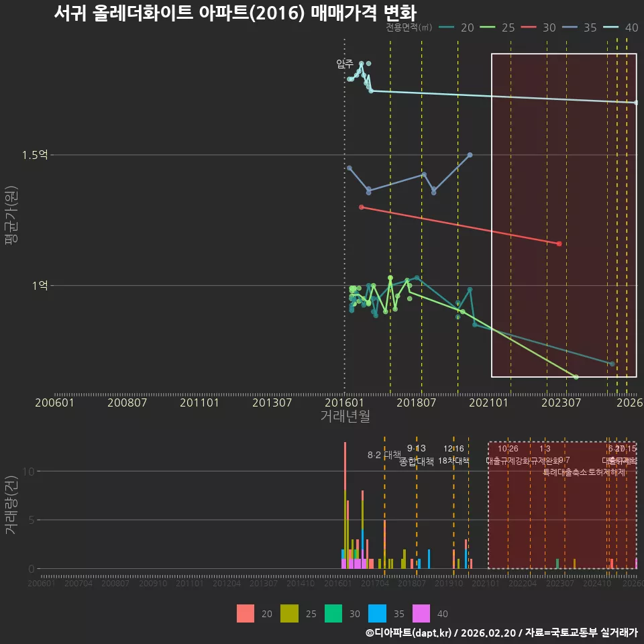644x644 pixels.
Task: Click the volume axis label 200704
Action: [x=78, y=583]
